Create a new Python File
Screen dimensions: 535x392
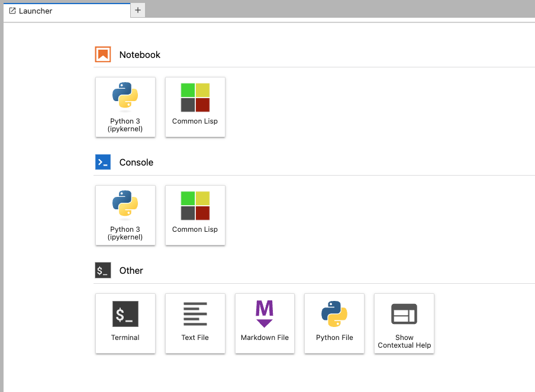(x=334, y=323)
